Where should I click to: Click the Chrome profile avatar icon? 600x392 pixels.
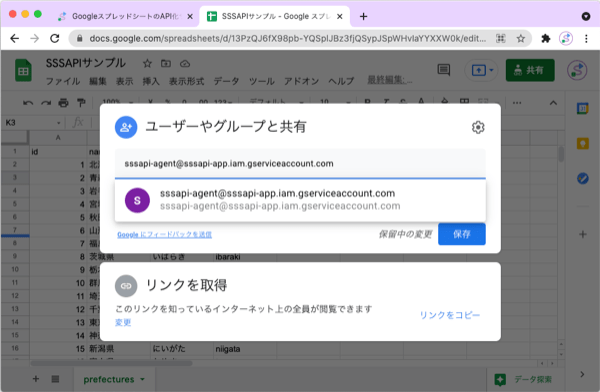click(566, 38)
